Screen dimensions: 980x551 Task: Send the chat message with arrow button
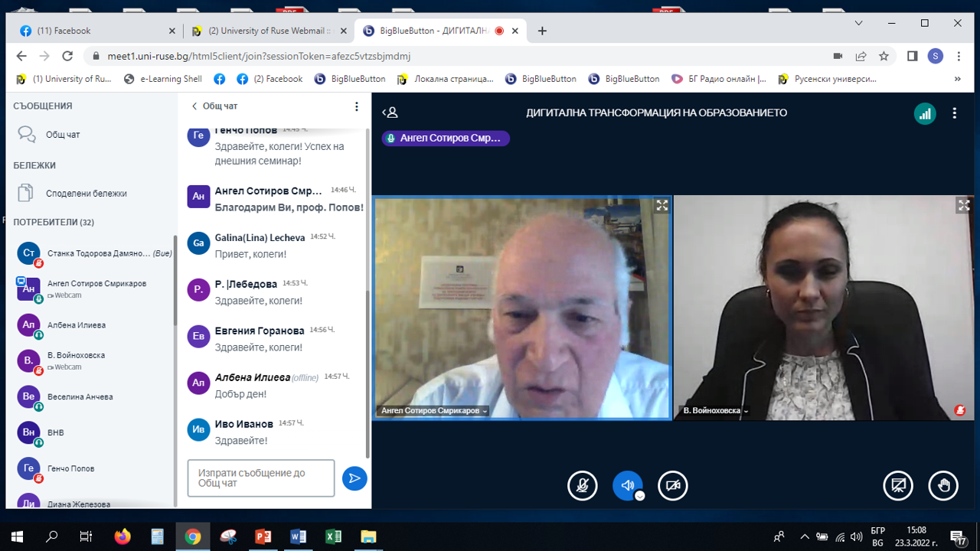click(354, 478)
